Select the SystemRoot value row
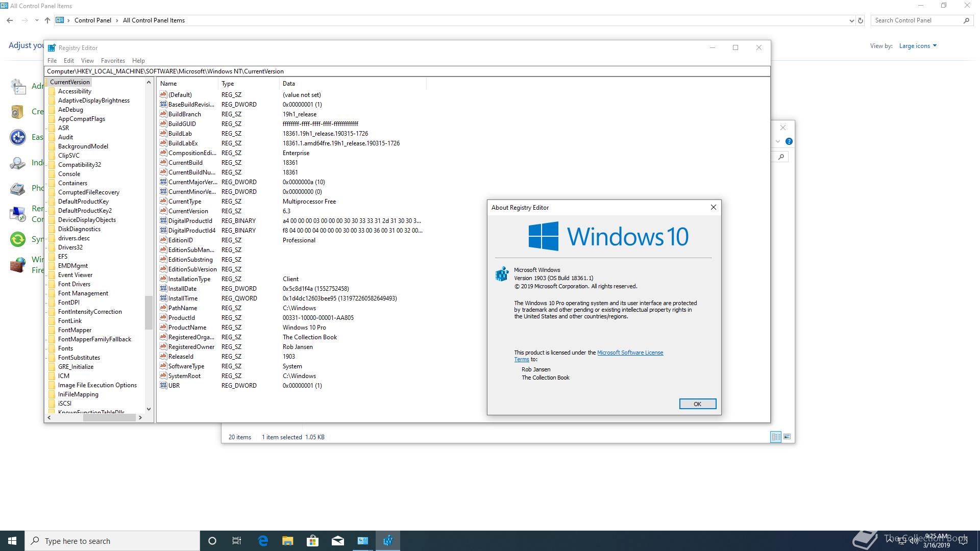Viewport: 980px width, 551px height. 291,375
